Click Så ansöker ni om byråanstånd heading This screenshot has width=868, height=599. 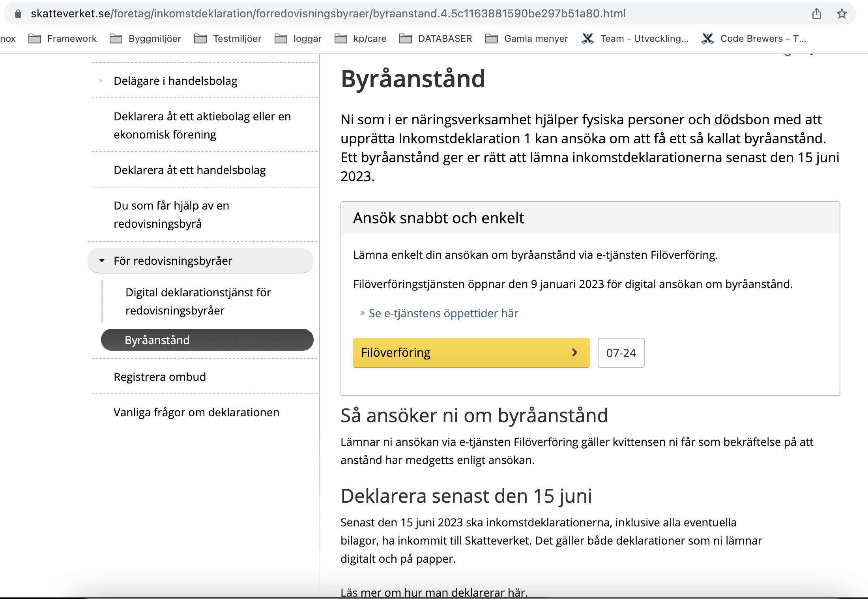pos(474,416)
